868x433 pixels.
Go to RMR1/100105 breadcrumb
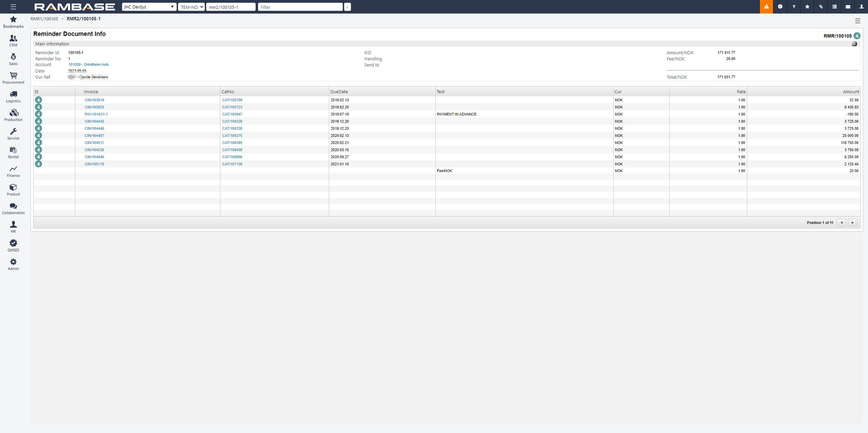pos(44,19)
